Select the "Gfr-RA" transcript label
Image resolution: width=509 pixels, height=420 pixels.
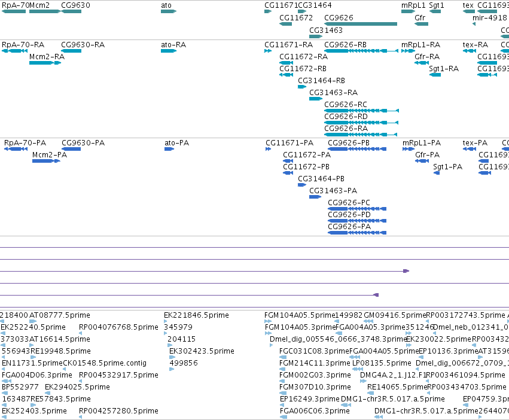tap(427, 56)
